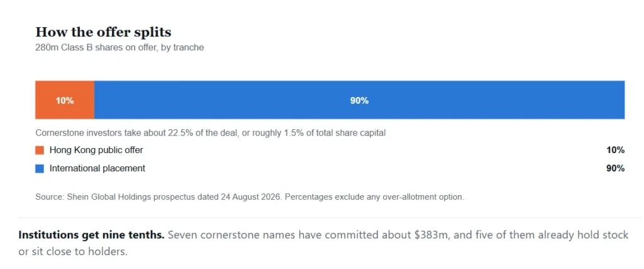644x269 pixels.
Task: Click the orange 10% bar segment
Action: pos(65,100)
